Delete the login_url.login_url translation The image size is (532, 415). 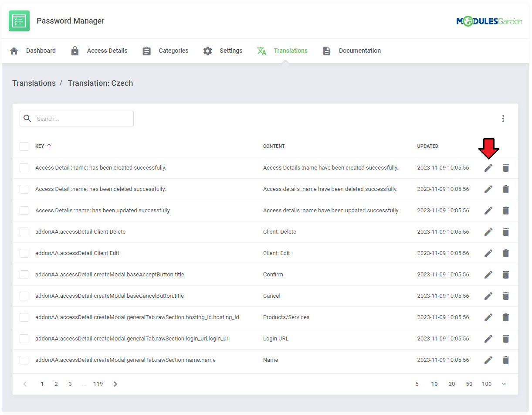[505, 339]
